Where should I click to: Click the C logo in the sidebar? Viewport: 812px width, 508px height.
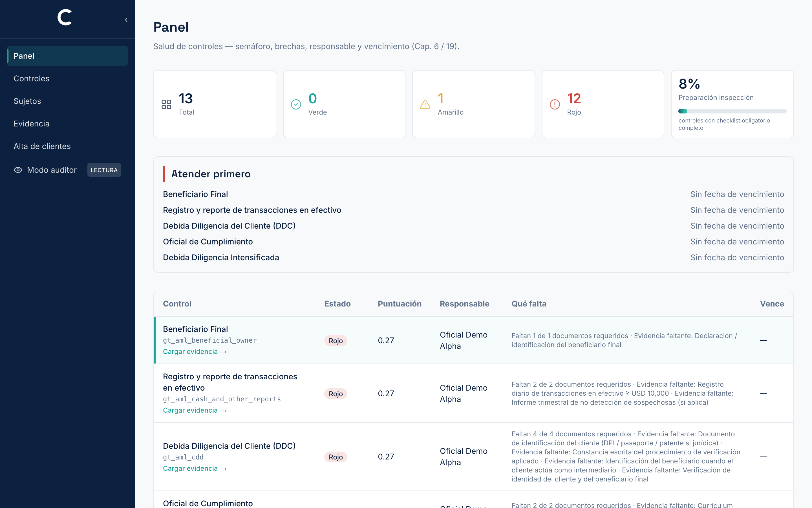pyautogui.click(x=64, y=17)
